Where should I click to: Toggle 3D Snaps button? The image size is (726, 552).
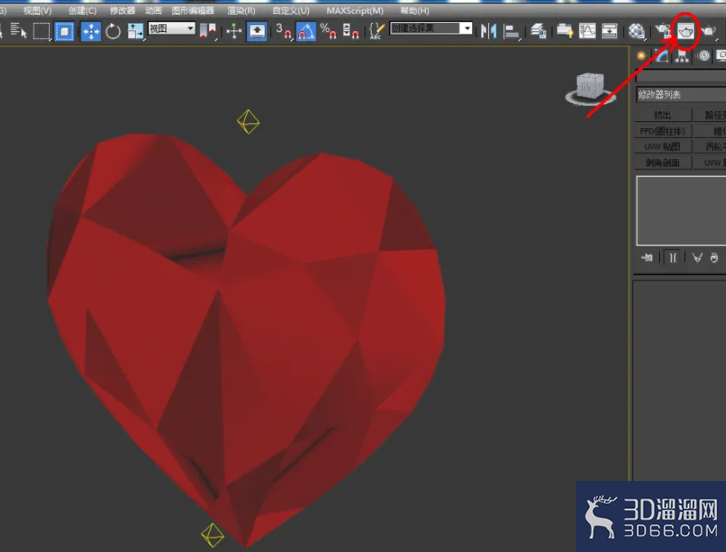click(x=284, y=31)
